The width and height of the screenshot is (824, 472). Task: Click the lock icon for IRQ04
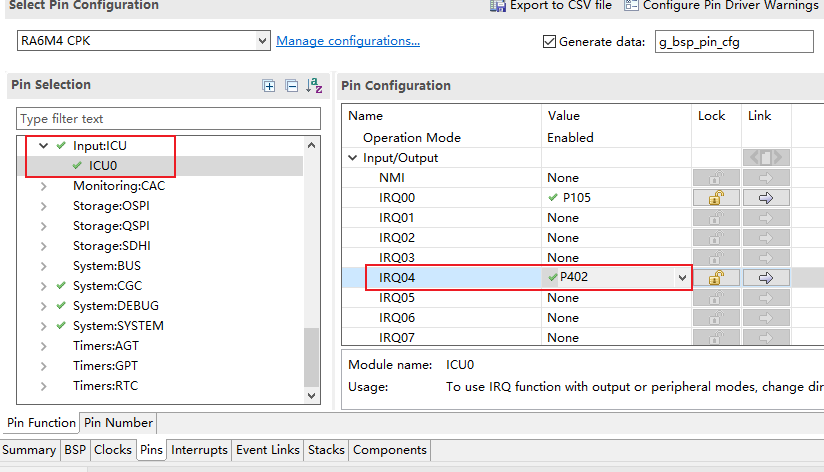(715, 278)
